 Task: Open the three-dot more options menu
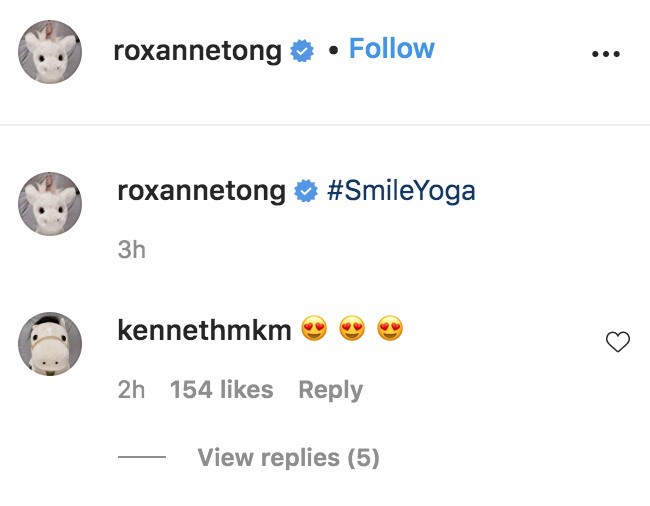606,54
